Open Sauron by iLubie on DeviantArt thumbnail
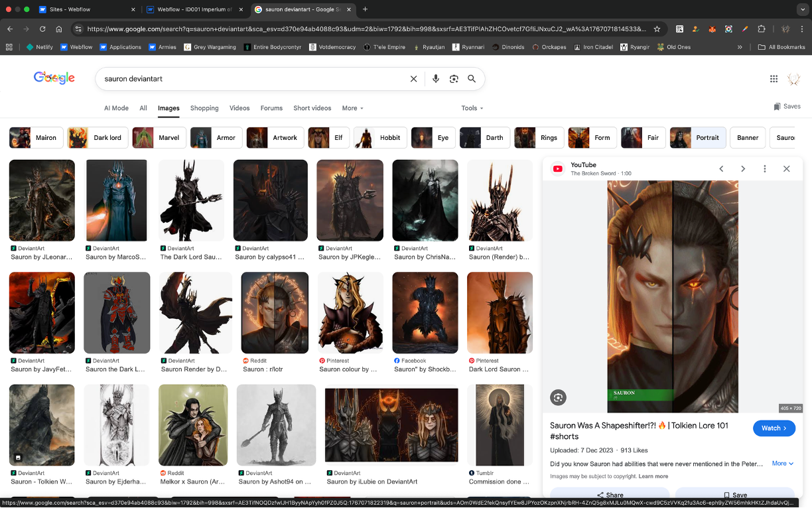 391,424
